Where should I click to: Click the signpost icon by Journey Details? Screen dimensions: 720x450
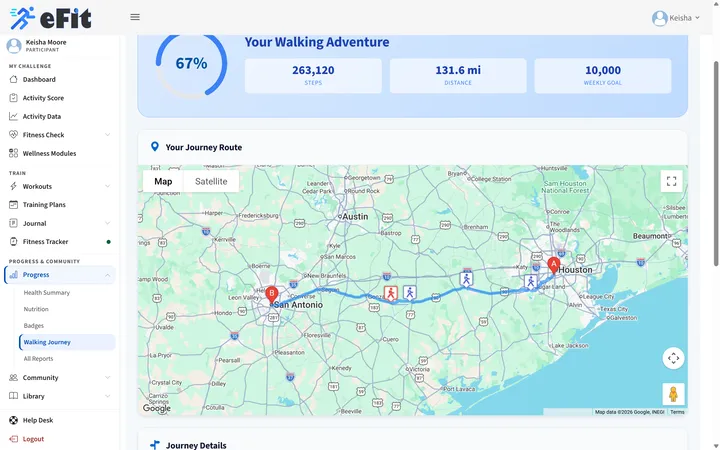tap(155, 445)
